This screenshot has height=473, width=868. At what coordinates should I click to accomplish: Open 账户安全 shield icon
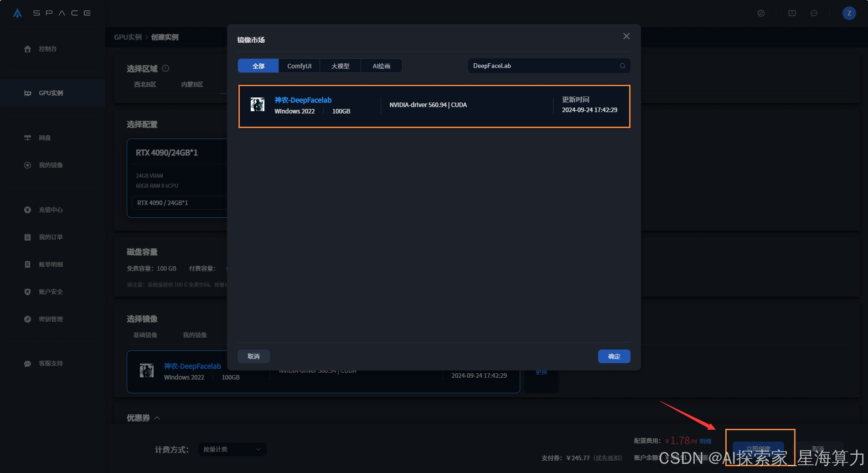27,292
